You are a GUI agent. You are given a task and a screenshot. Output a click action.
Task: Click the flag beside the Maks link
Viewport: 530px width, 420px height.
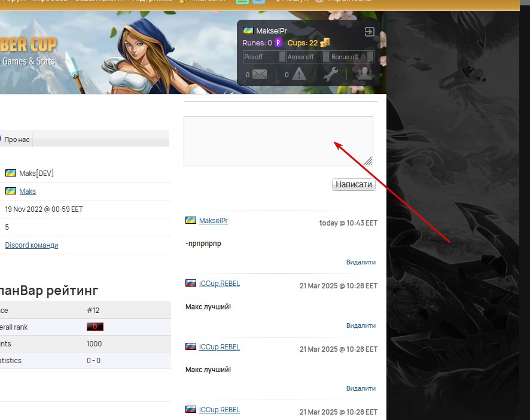(11, 191)
